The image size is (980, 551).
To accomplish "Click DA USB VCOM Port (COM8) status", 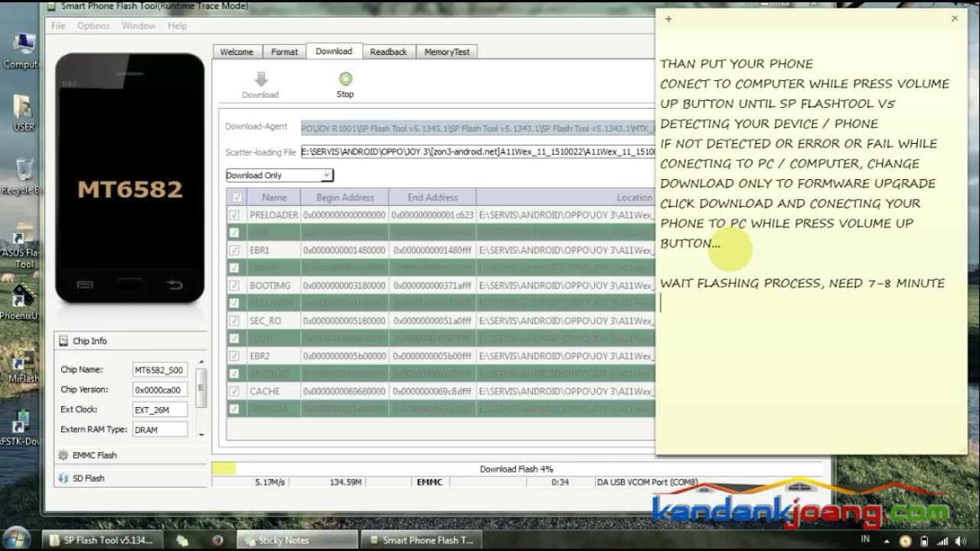I will pos(647,483).
